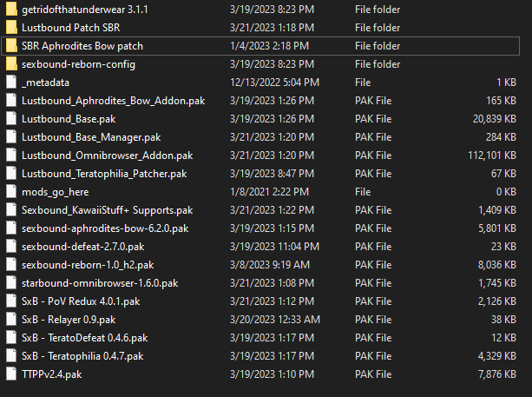The height and width of the screenshot is (397, 532).
Task: Click date 1/8/2021 2:22 PM
Action: (x=270, y=192)
